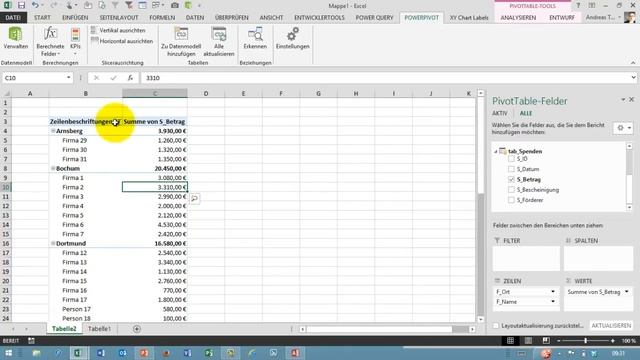The height and width of the screenshot is (360, 640).
Task: Open F_Name field dropdown in Zeilen
Action: (553, 302)
